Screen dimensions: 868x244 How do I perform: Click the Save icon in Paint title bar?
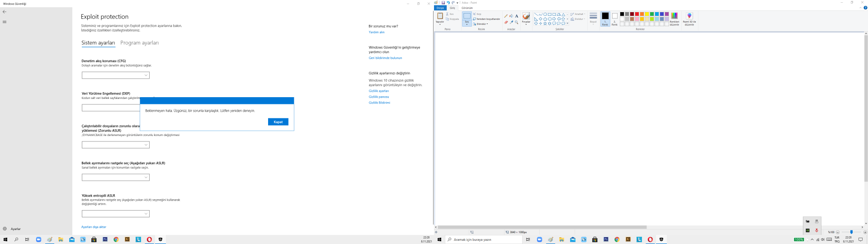(443, 3)
